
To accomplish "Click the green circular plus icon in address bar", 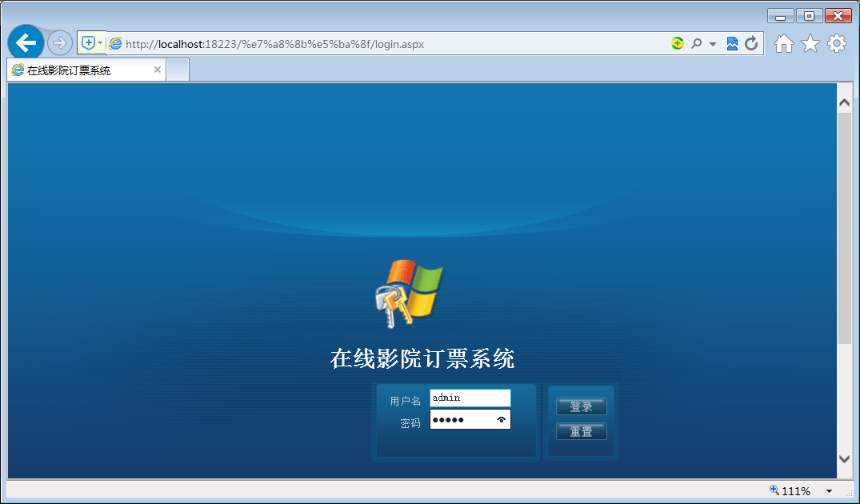I will pos(678,43).
